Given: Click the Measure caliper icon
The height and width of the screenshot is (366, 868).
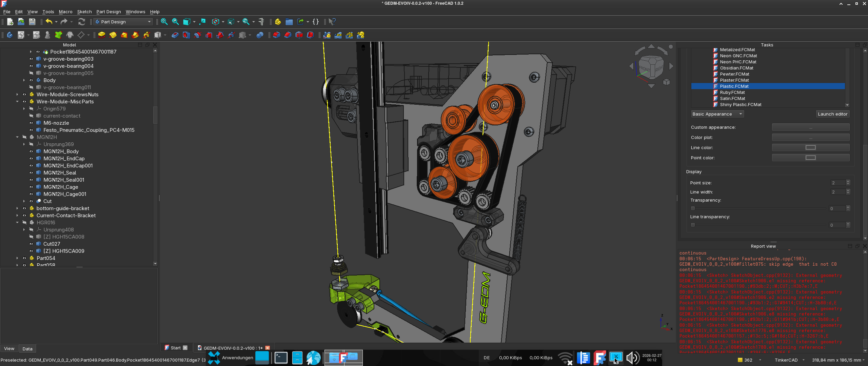Looking at the screenshot, I should tap(261, 22).
